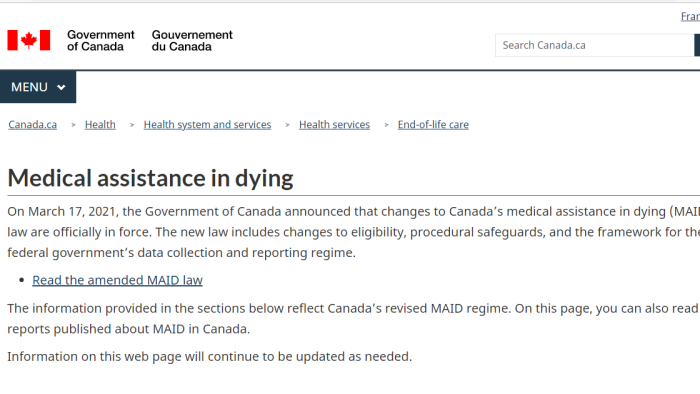Click the Government of Canada wordmark text
Image resolution: width=700 pixels, height=394 pixels.
point(100,41)
